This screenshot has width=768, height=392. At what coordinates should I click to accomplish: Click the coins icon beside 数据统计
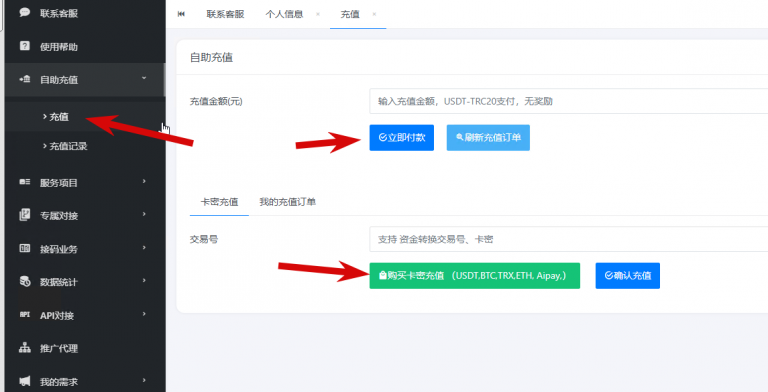(x=24, y=281)
